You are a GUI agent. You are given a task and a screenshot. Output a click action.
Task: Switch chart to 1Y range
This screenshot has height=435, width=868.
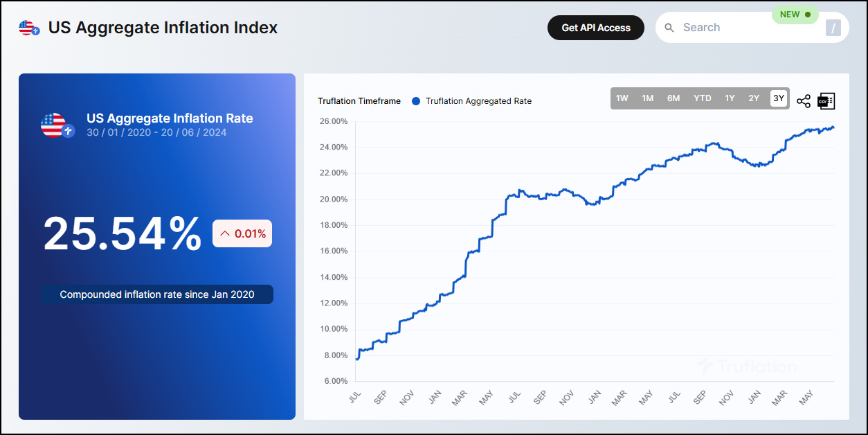point(730,98)
